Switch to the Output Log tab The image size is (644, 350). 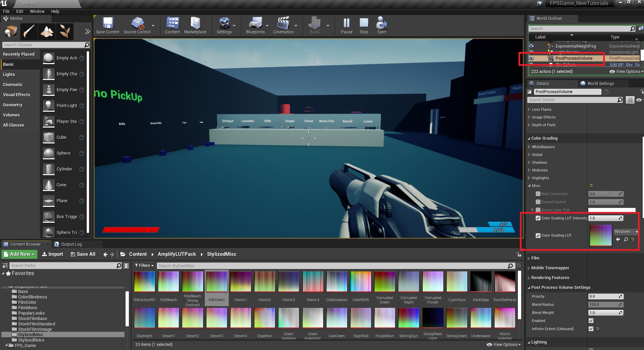pyautogui.click(x=71, y=244)
